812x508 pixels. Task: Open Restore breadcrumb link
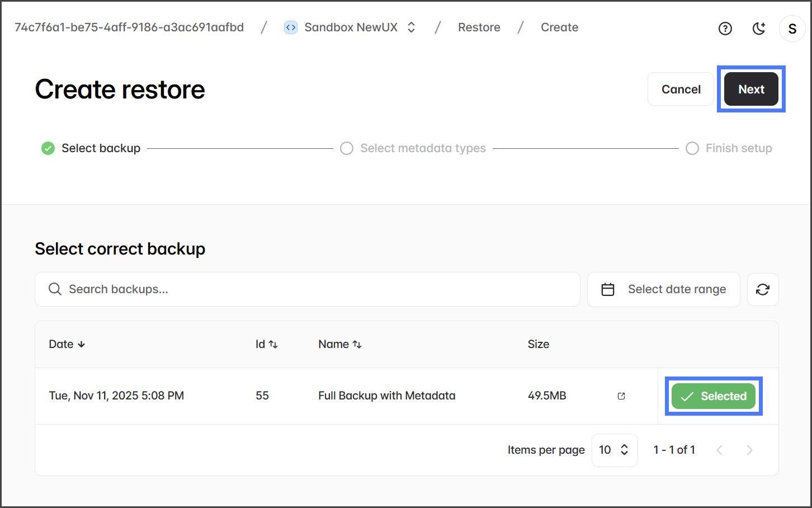pos(479,27)
